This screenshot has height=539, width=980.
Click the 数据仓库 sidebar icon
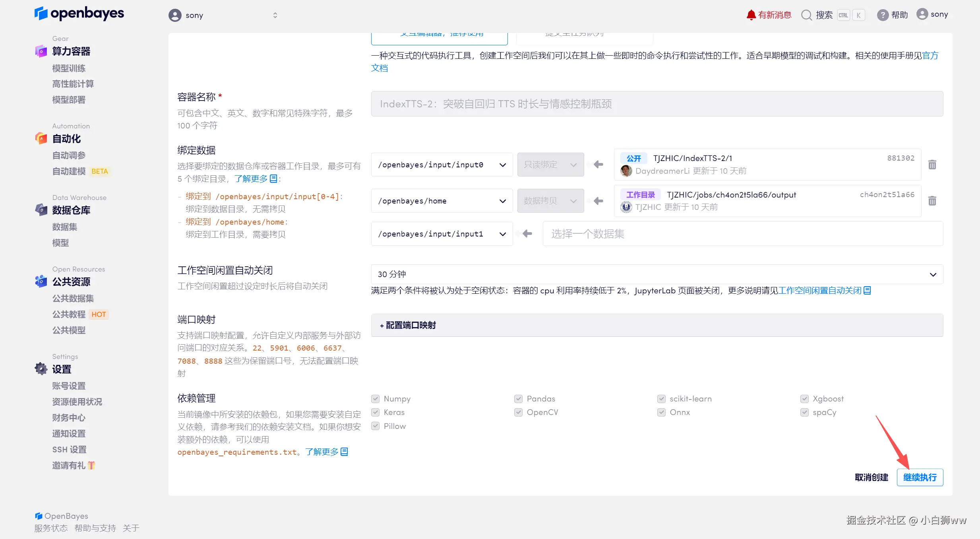[41, 210]
